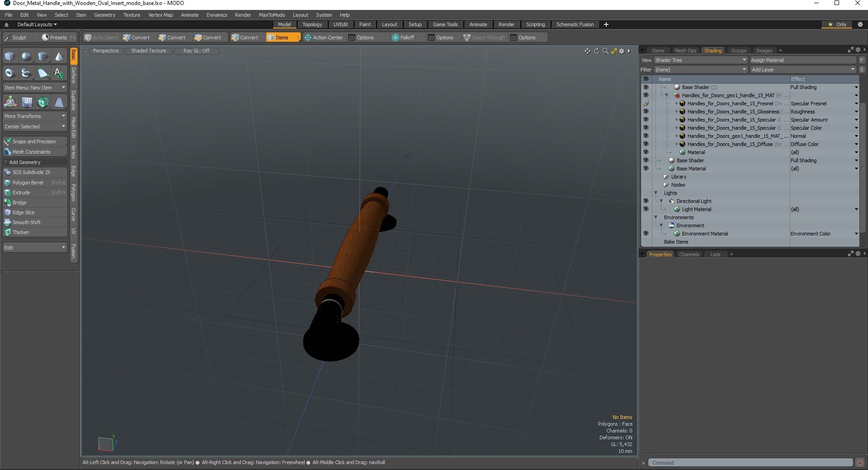The image size is (868, 470).
Task: Select the sphere primitive tool
Action: tap(26, 56)
